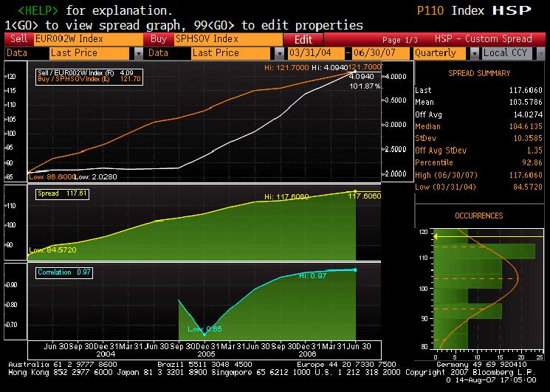Click the Low: 84.5720 spread label
550x392 pixels.
pos(52,250)
